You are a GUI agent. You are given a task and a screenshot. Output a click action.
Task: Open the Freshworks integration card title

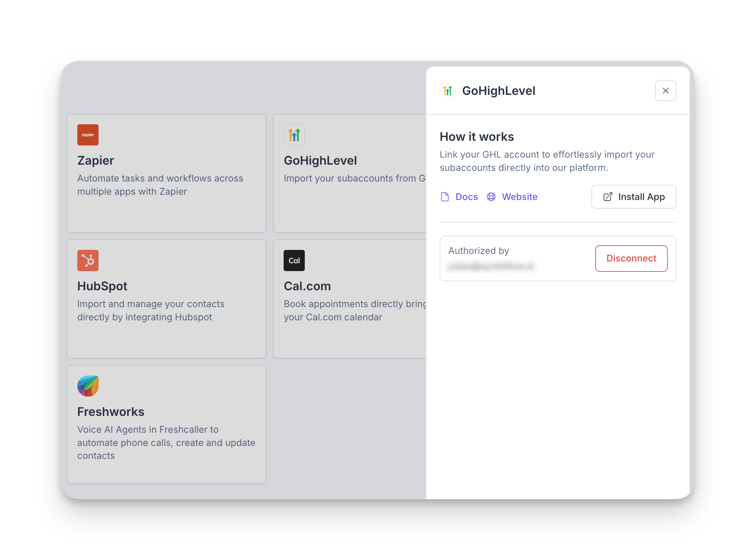(x=110, y=412)
